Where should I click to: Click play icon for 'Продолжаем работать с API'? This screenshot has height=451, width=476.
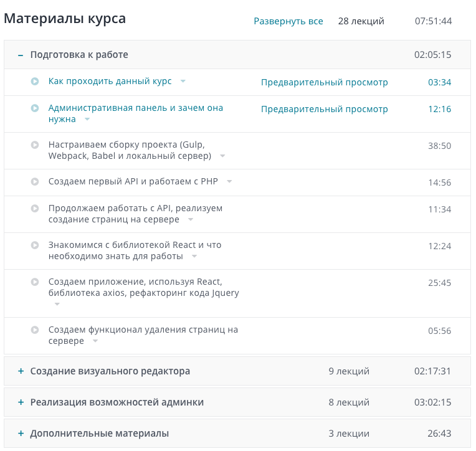tap(36, 208)
